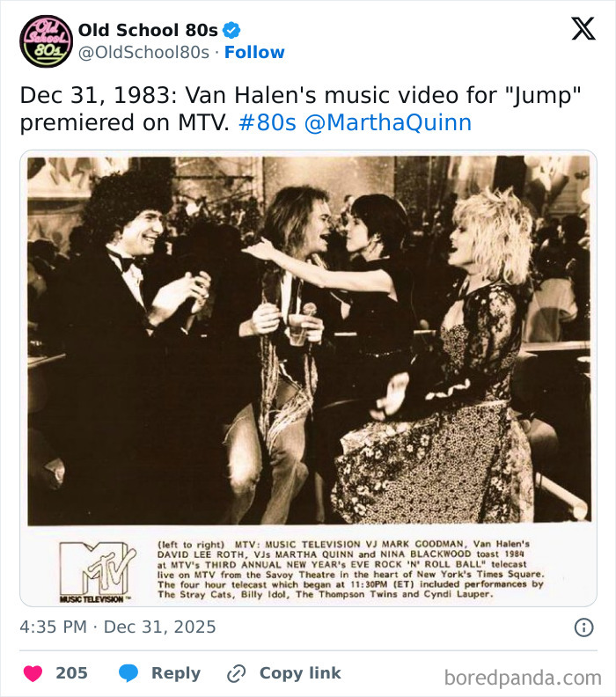
Task: Follow the Old School 80s account
Action: 254,53
